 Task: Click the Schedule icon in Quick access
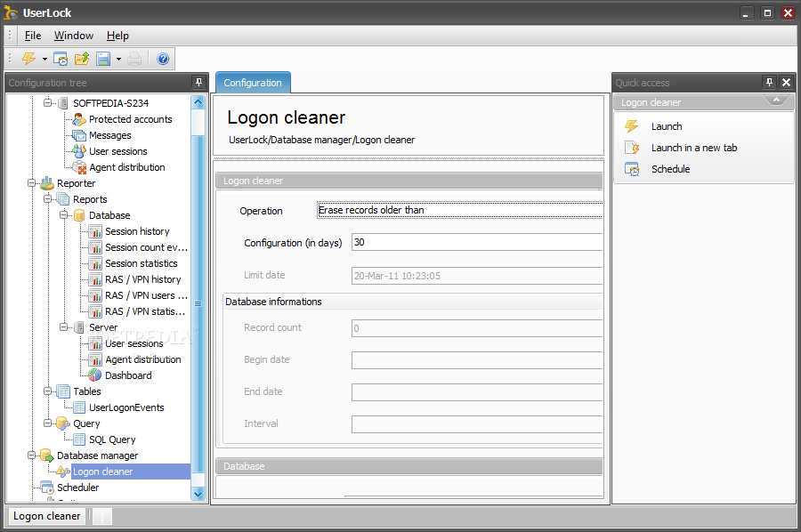[632, 169]
